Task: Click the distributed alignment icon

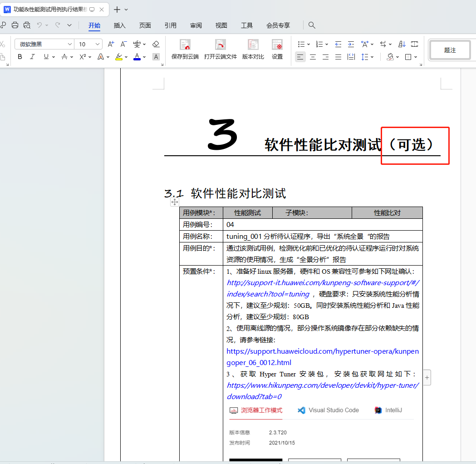Action: pyautogui.click(x=351, y=57)
